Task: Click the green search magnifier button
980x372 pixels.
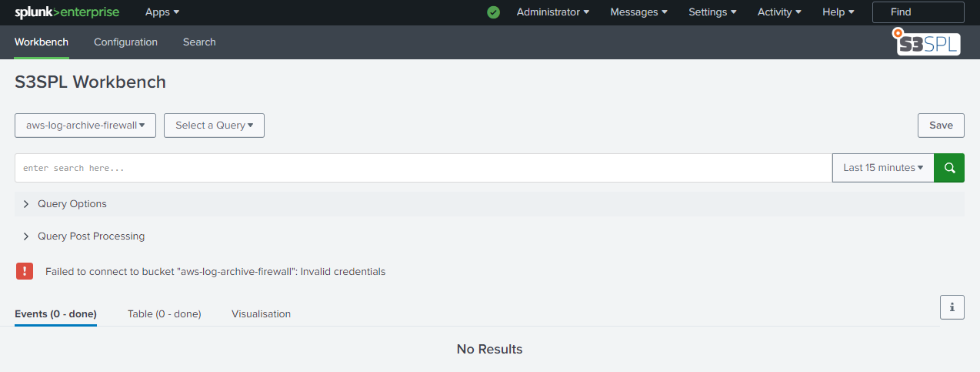Action: click(x=948, y=168)
